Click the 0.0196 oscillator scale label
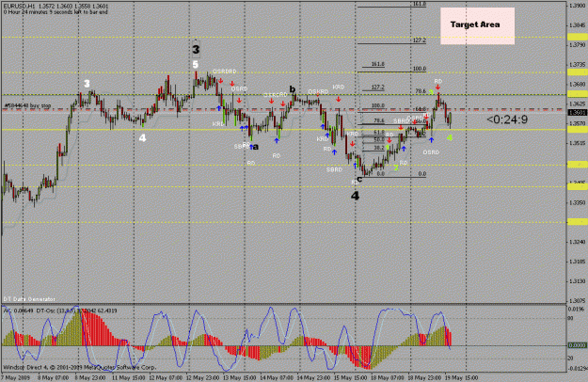 point(577,310)
